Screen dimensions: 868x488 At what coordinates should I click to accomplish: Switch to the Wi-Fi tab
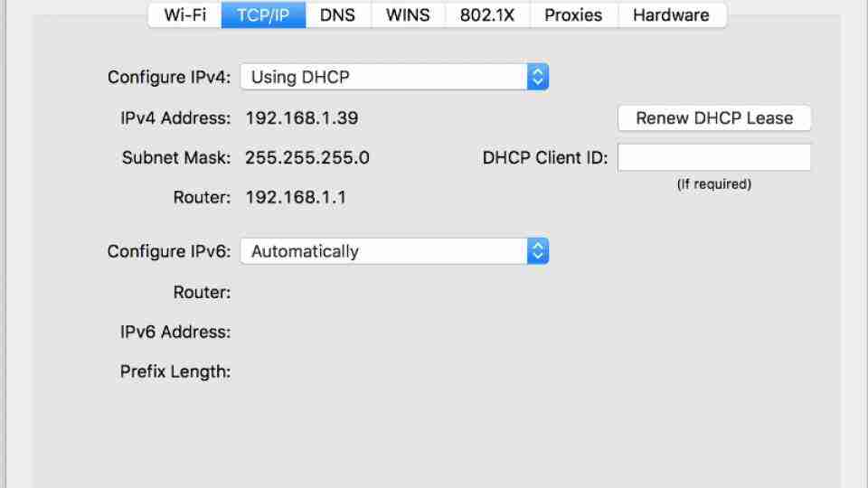click(184, 15)
